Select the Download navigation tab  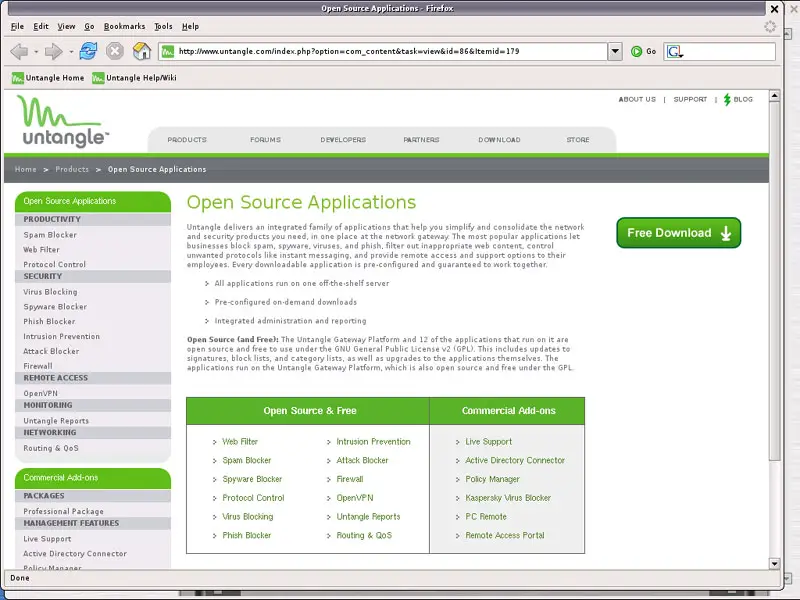499,140
